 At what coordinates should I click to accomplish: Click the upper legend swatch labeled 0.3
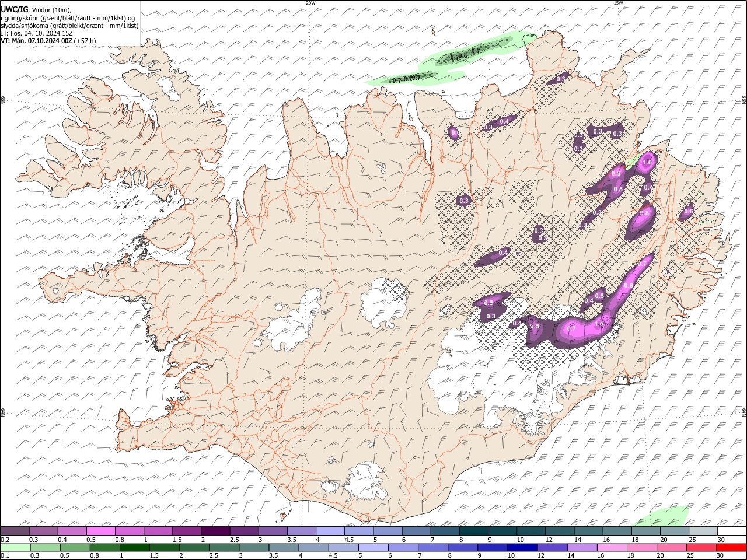pos(43,531)
